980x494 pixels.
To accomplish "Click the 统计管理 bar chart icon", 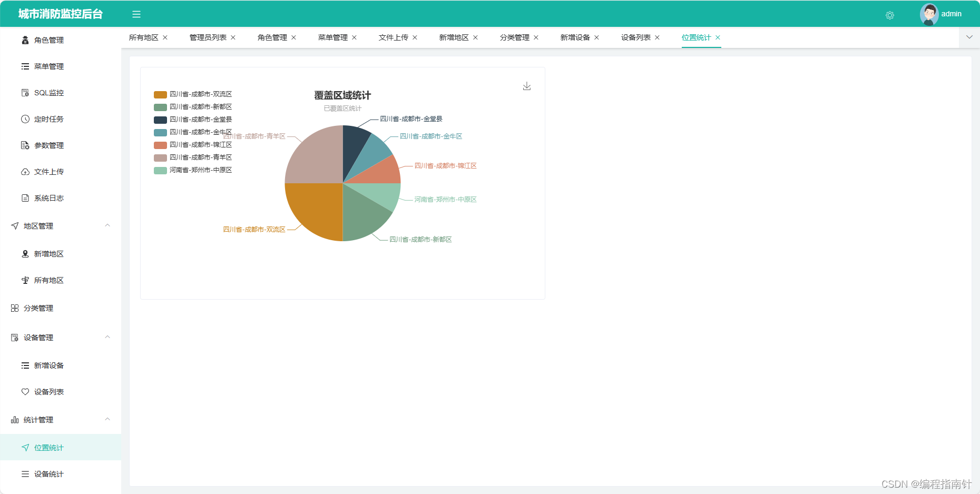I will (x=15, y=420).
